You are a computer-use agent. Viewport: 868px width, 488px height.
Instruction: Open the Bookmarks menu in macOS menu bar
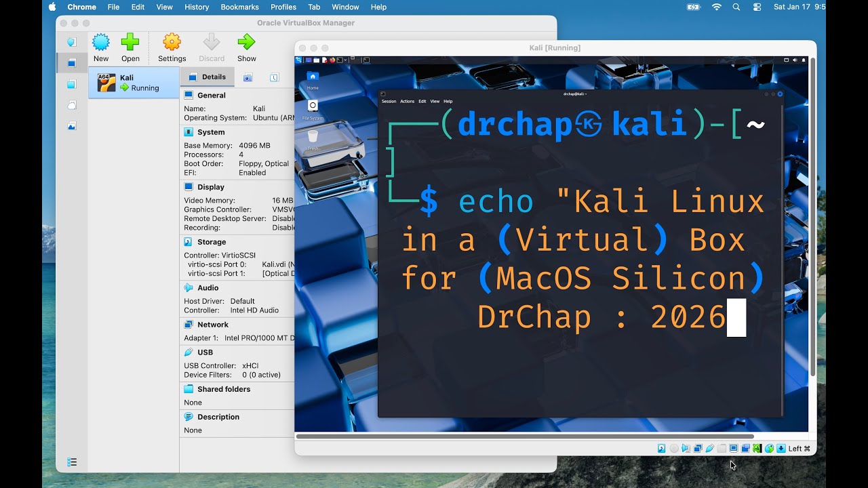(x=239, y=7)
